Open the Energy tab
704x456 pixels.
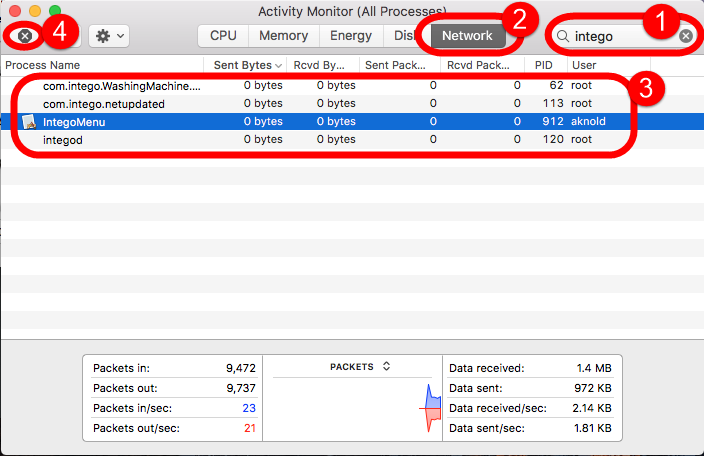pos(350,35)
